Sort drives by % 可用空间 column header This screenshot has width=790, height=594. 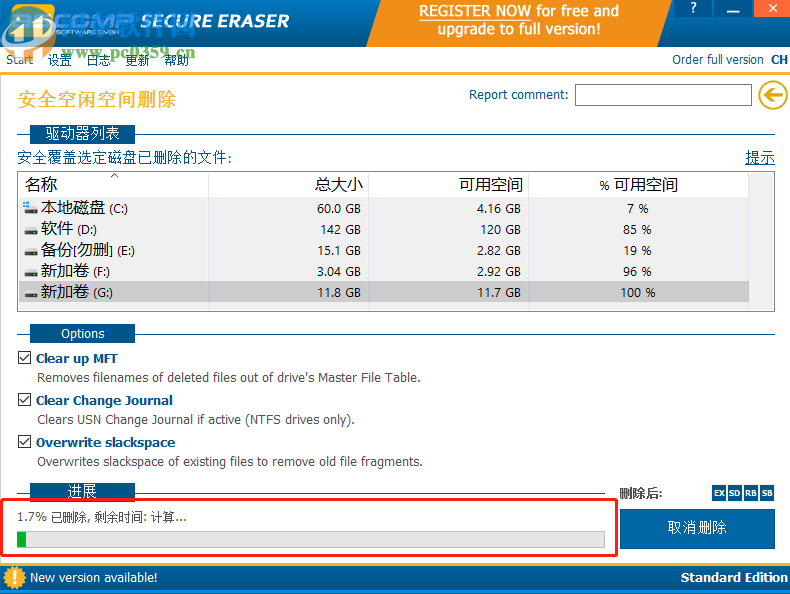(638, 184)
